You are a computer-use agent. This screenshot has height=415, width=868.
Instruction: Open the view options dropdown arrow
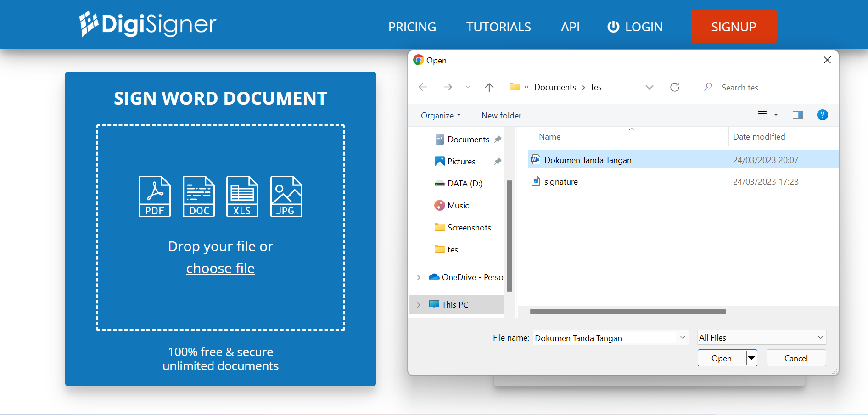click(x=776, y=115)
